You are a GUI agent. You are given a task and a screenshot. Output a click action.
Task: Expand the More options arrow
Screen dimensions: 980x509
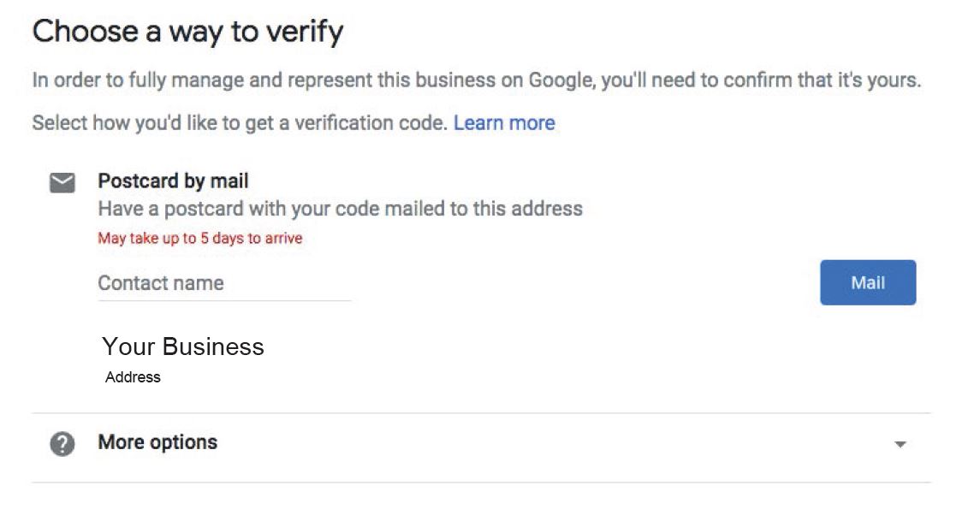[900, 445]
